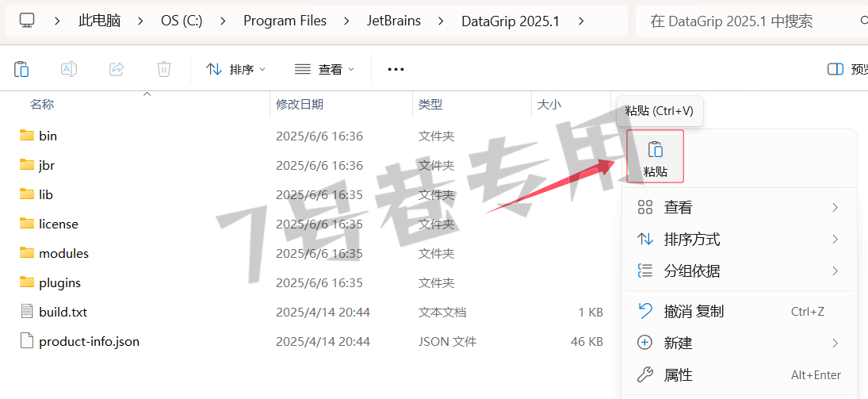The height and width of the screenshot is (399, 868).
Task: Select 粘贴 paste in the context menu
Action: pos(656,156)
